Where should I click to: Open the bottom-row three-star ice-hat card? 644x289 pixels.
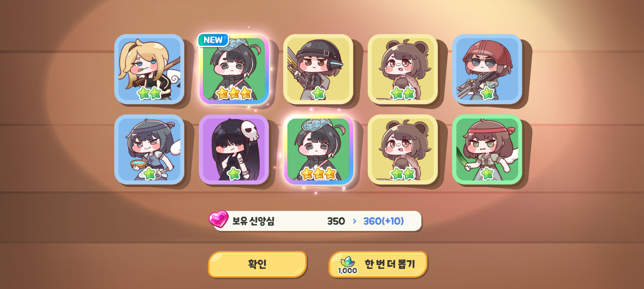pos(318,149)
